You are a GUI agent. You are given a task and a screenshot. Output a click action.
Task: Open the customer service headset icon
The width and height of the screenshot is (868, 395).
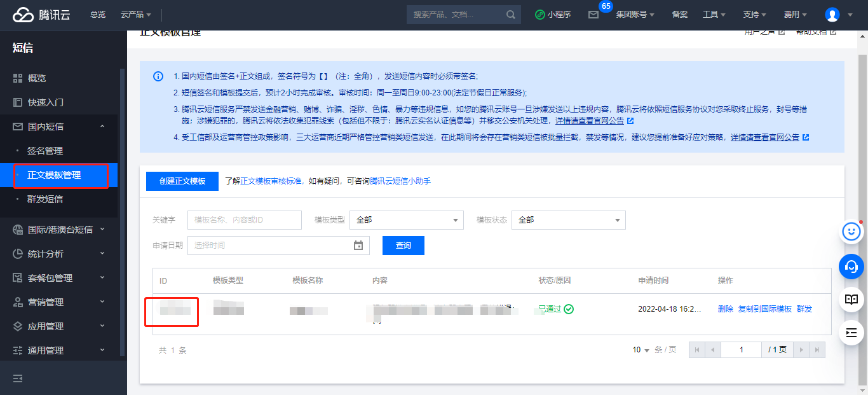[851, 267]
